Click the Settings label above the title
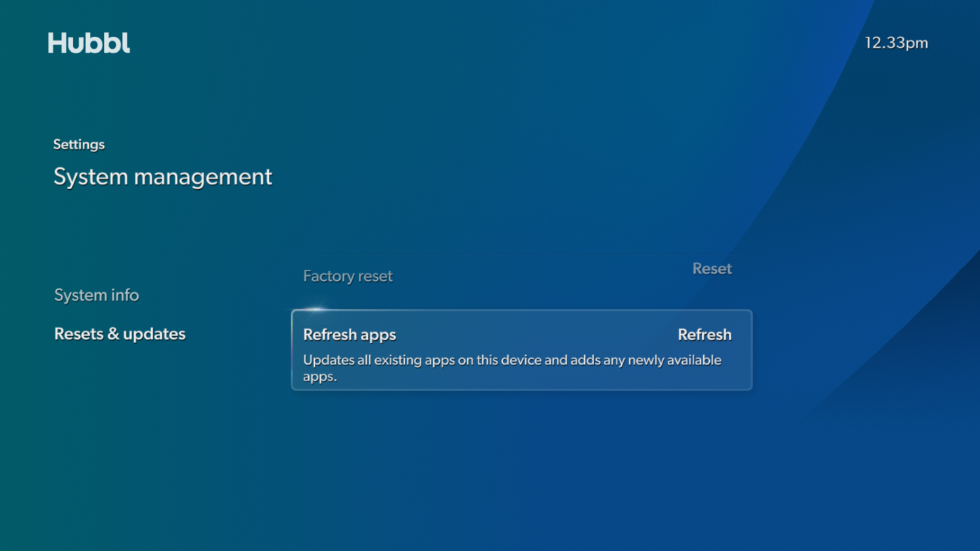Image resolution: width=980 pixels, height=551 pixels. (79, 144)
